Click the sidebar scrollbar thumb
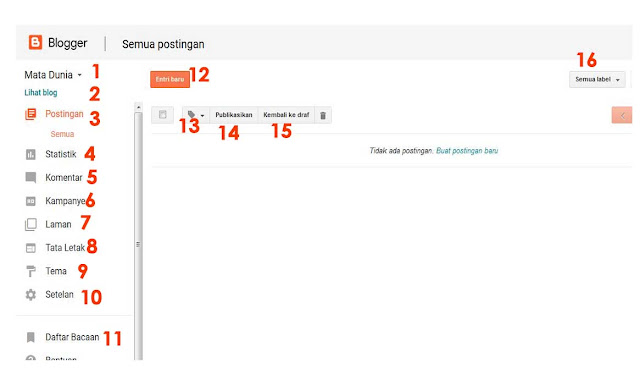 138,237
